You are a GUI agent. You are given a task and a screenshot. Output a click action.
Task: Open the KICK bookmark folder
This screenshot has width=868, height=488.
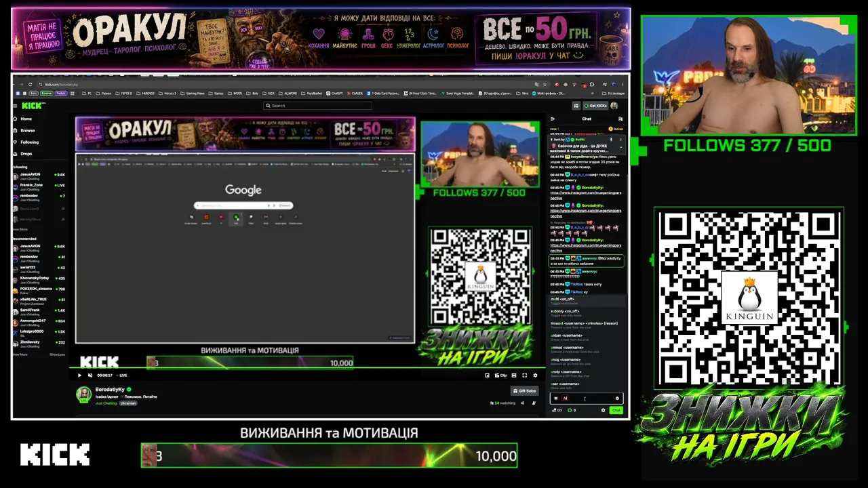coord(269,93)
